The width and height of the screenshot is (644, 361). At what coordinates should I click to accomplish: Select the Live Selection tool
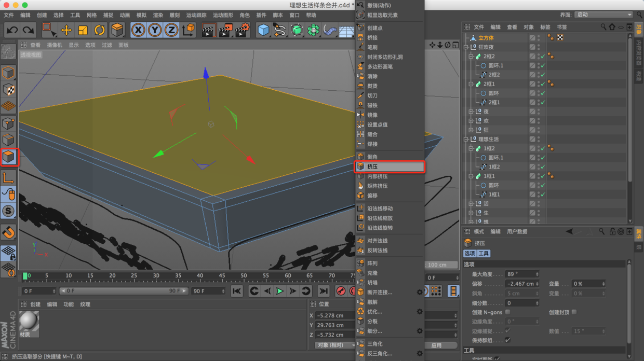pos(49,30)
